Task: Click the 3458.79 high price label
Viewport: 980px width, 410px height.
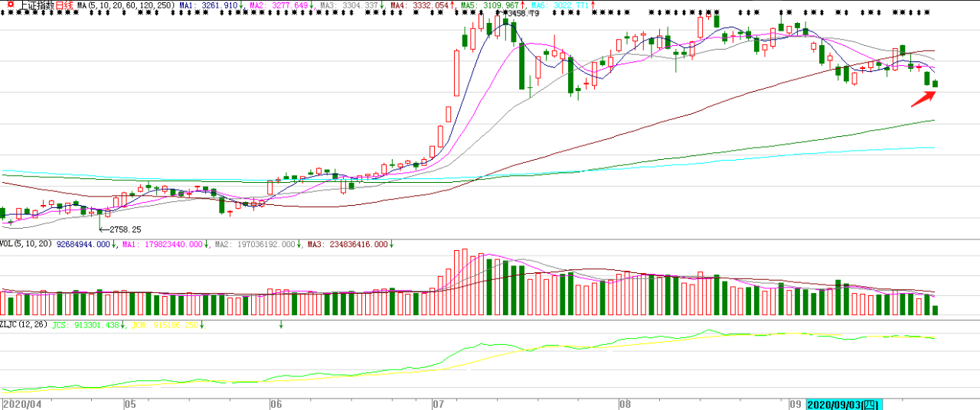Action: (x=522, y=14)
